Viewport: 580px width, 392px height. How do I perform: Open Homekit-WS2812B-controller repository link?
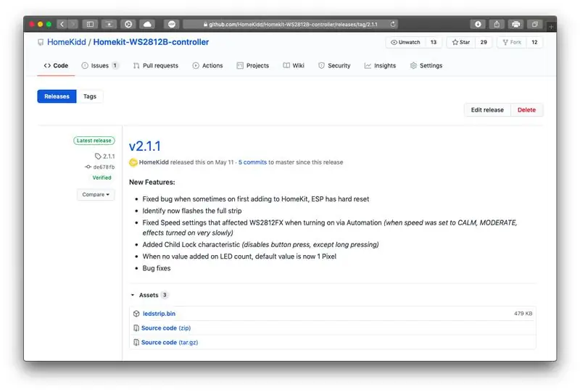tap(151, 42)
